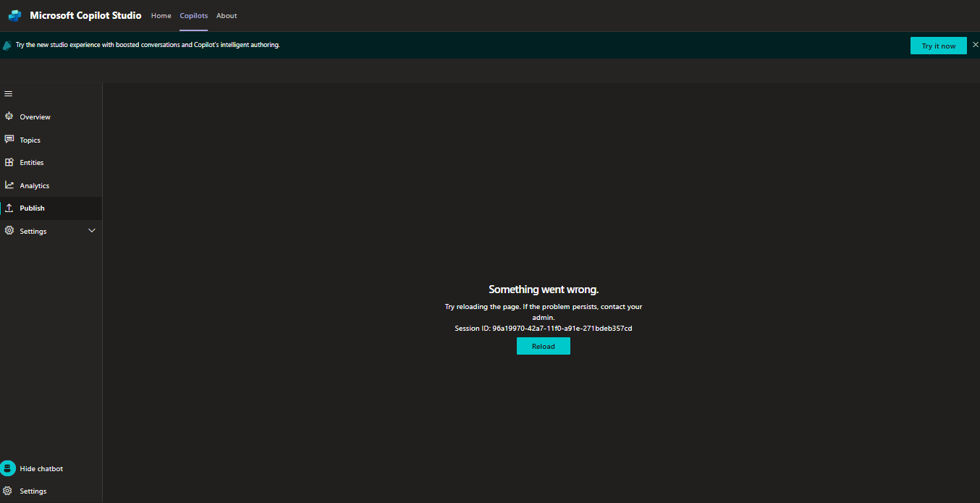The height and width of the screenshot is (503, 980).
Task: Open the Analytics page label
Action: point(35,186)
